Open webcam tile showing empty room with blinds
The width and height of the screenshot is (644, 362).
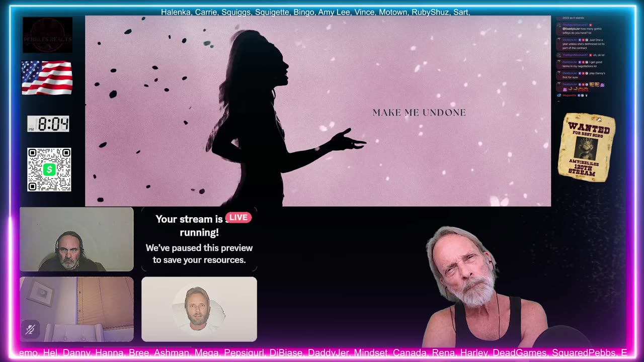click(x=76, y=309)
